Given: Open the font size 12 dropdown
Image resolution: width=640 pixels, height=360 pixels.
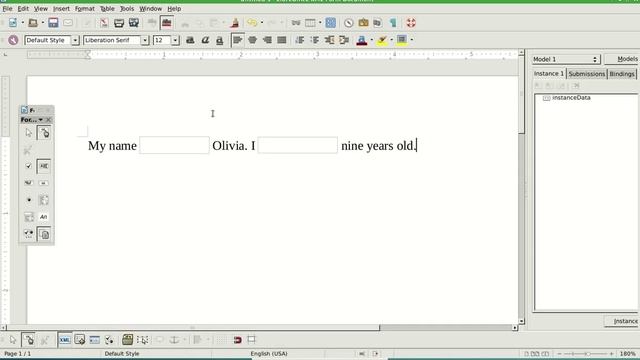Looking at the screenshot, I should (x=175, y=40).
